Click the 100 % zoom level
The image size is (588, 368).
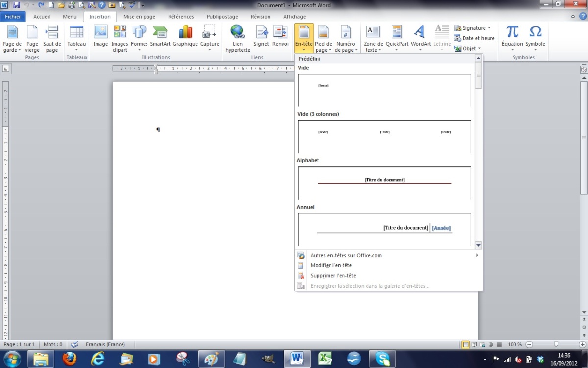514,344
